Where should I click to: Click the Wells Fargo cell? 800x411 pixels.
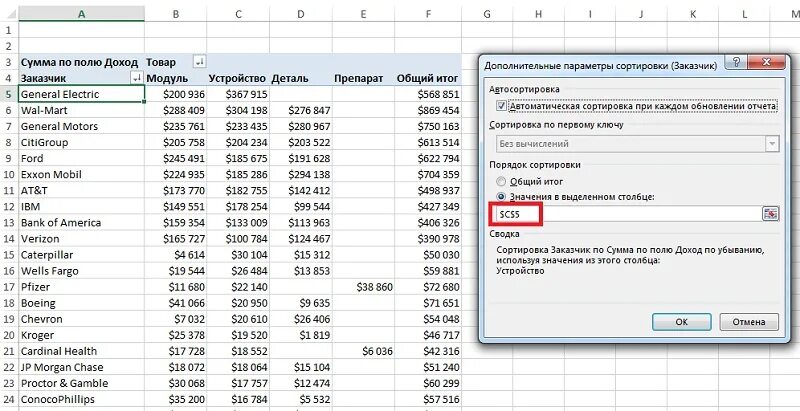[82, 271]
